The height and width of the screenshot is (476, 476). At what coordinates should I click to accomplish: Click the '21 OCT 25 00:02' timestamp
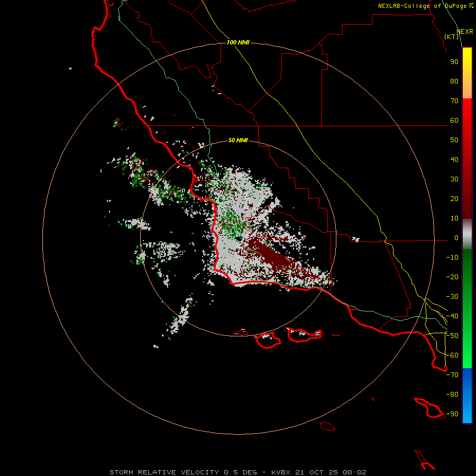(331, 472)
